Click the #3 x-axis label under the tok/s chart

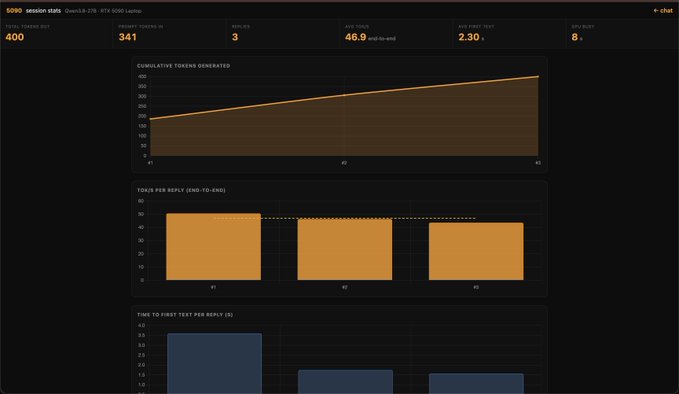(476, 287)
